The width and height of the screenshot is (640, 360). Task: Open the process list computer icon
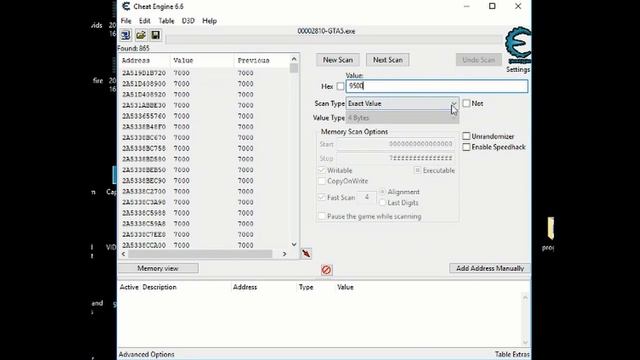pos(126,35)
